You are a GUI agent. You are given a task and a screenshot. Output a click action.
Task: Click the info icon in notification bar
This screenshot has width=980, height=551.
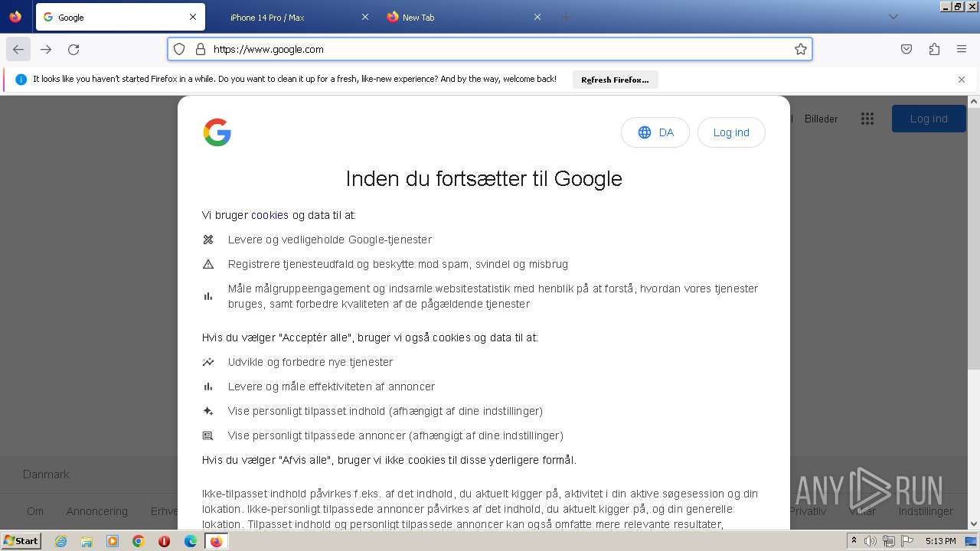tap(21, 79)
